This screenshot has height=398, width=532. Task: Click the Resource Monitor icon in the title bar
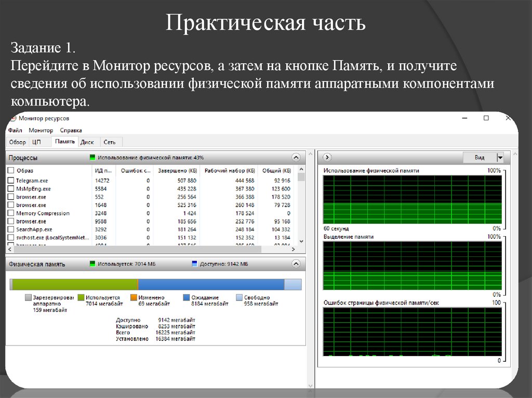point(13,118)
